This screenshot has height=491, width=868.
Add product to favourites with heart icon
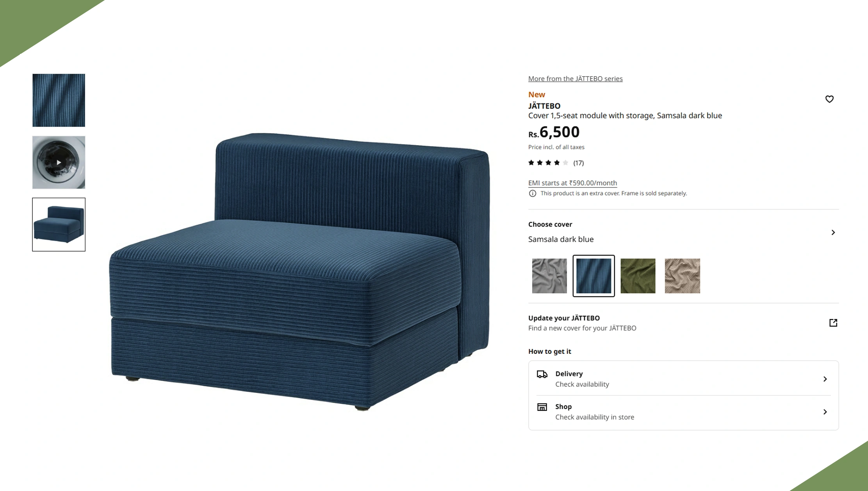pos(829,99)
